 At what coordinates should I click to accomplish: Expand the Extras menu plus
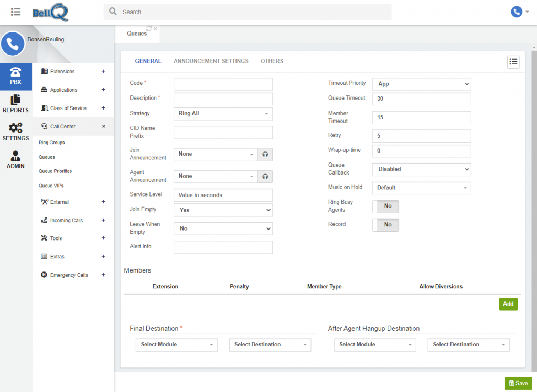click(103, 256)
